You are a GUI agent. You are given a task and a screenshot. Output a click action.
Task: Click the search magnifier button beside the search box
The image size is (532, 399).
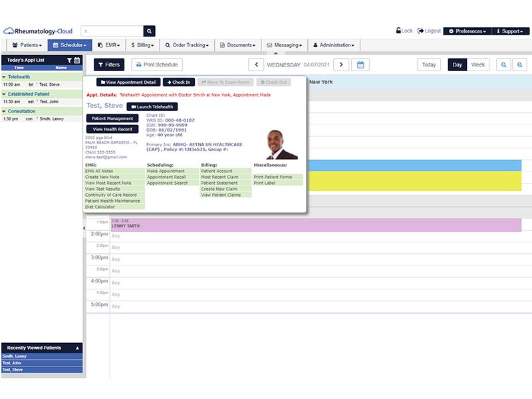pyautogui.click(x=149, y=31)
